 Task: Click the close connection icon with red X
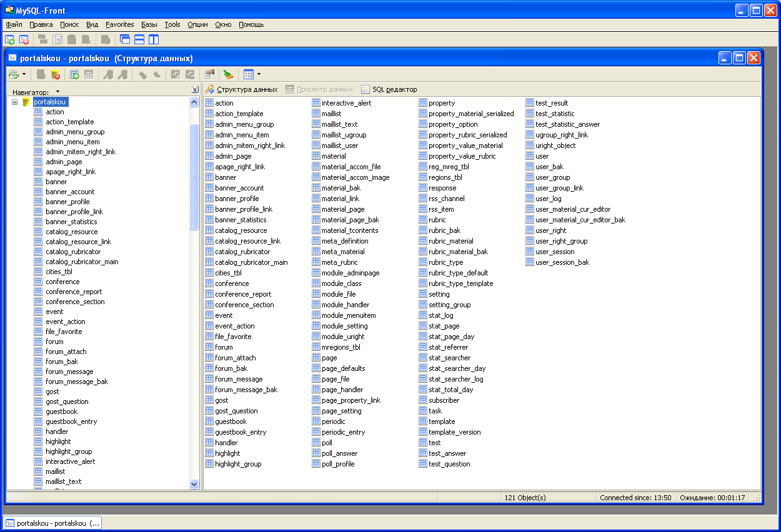click(x=24, y=39)
